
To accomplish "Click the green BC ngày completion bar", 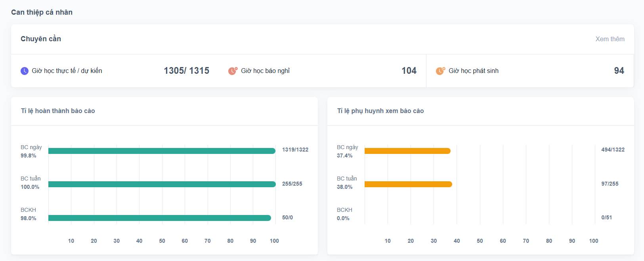I will tap(162, 151).
